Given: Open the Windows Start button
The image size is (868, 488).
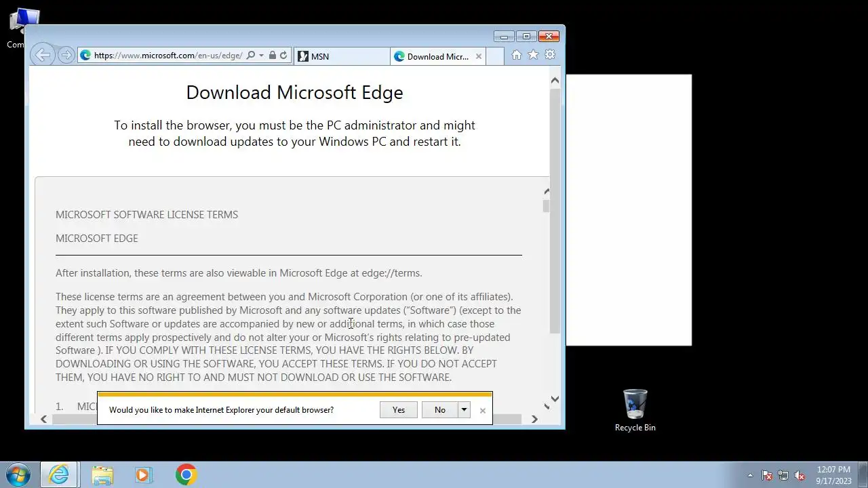Looking at the screenshot, I should (18, 474).
